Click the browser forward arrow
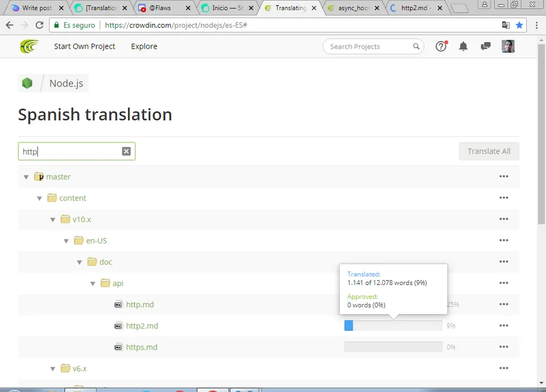This screenshot has height=392, width=546. click(24, 25)
